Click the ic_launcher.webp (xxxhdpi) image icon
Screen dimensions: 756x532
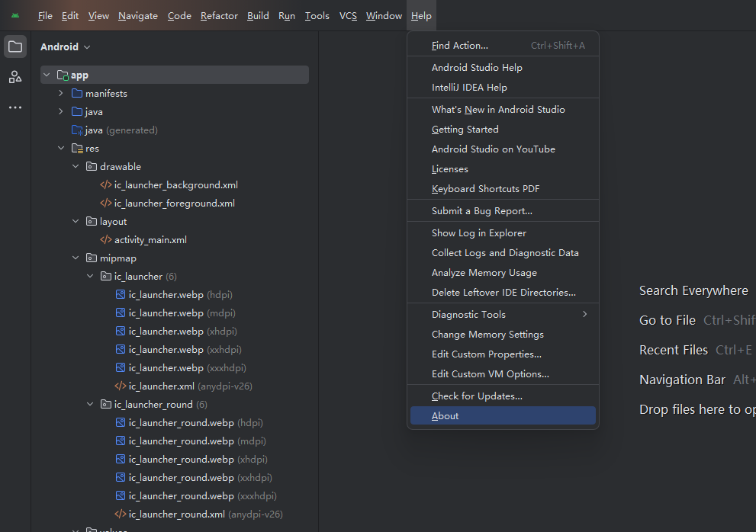(x=121, y=367)
